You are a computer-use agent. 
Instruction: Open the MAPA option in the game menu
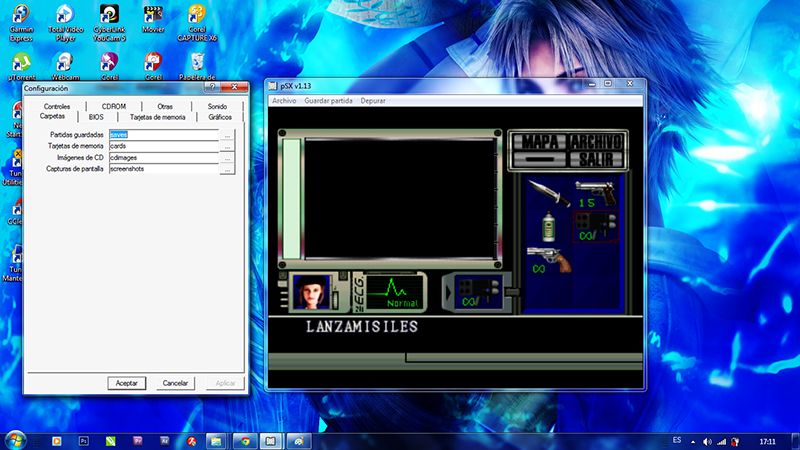(x=539, y=142)
